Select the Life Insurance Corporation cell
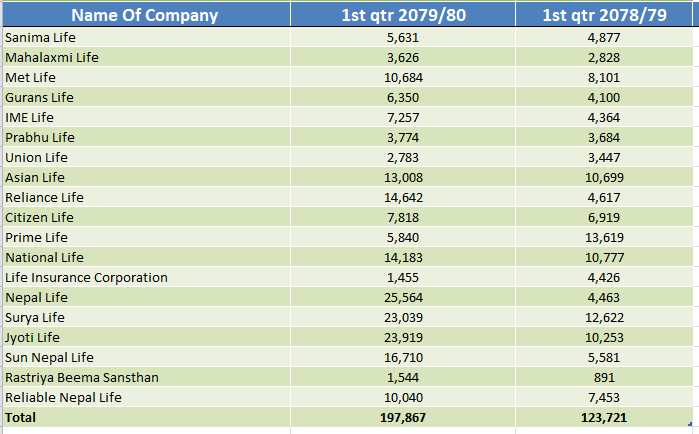This screenshot has width=699, height=434. point(146,277)
